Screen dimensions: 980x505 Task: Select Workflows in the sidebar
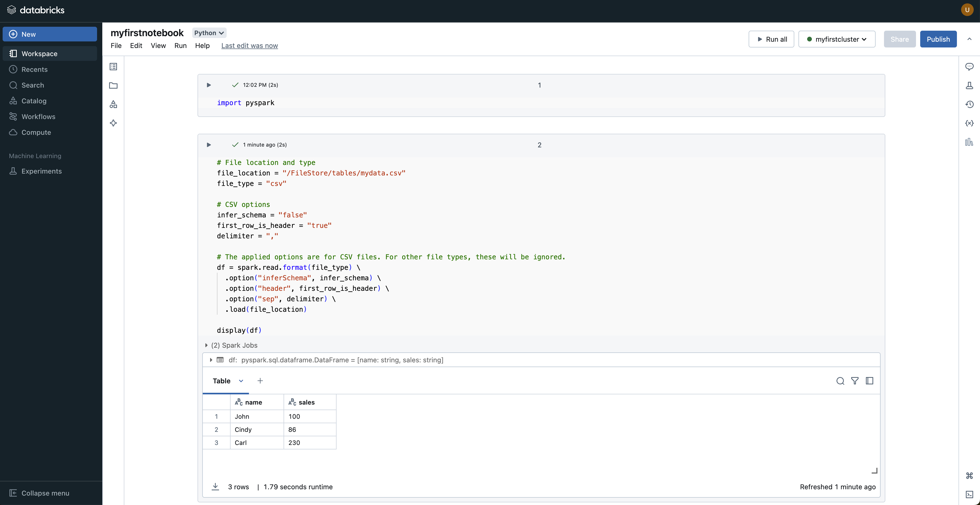point(38,116)
